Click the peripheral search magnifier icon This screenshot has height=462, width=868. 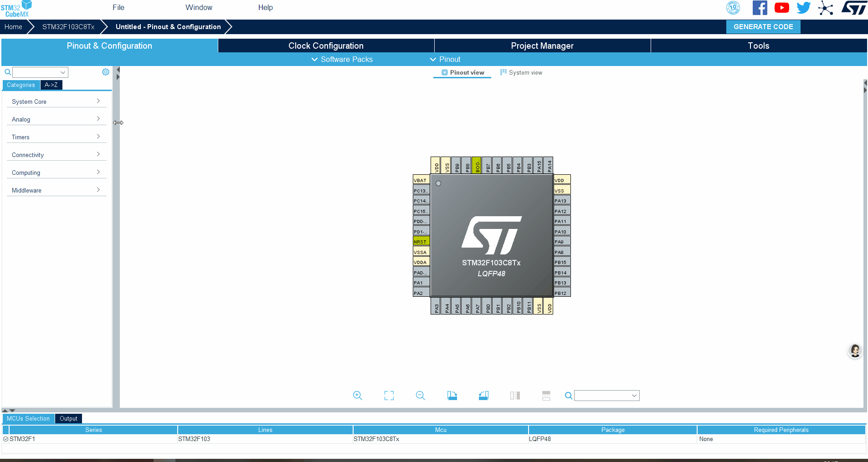tap(7, 72)
